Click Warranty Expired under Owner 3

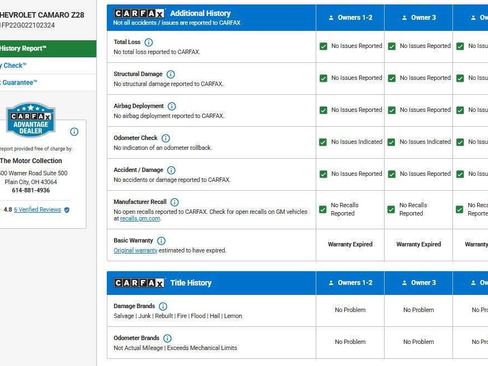coord(419,244)
